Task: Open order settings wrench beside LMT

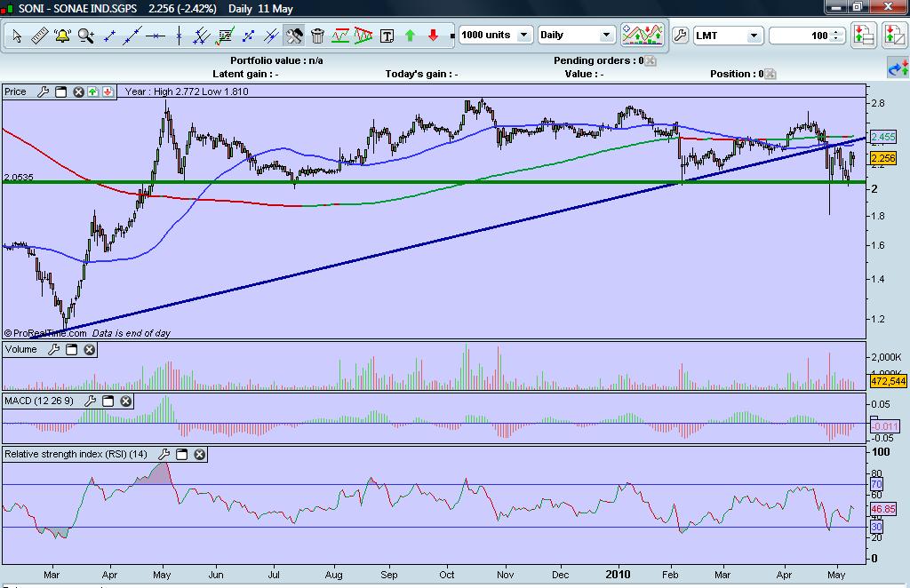Action: pyautogui.click(x=680, y=36)
